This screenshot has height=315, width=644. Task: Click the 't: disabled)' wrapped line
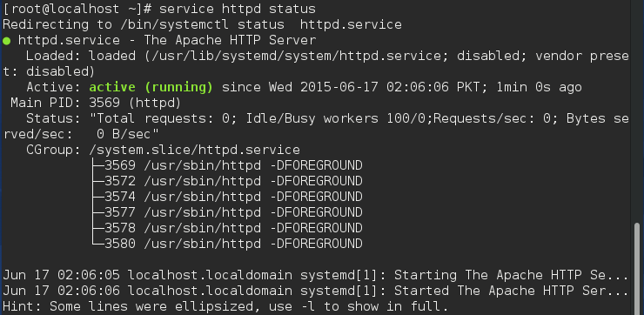pyautogui.click(x=49, y=72)
